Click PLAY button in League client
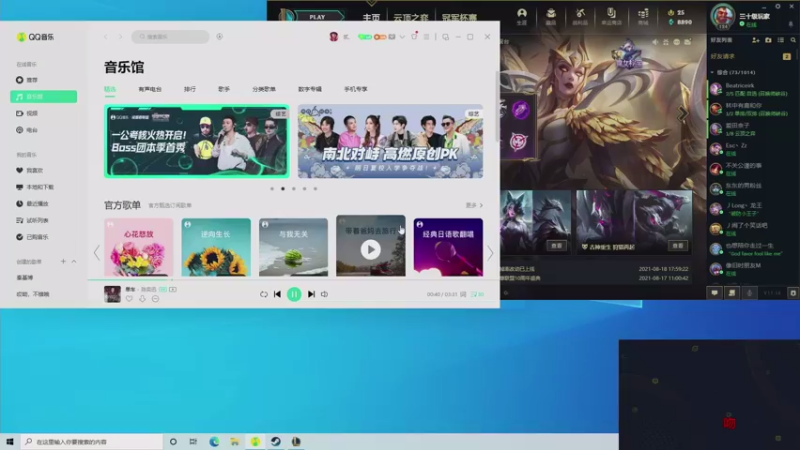The width and height of the screenshot is (800, 450). click(x=317, y=17)
